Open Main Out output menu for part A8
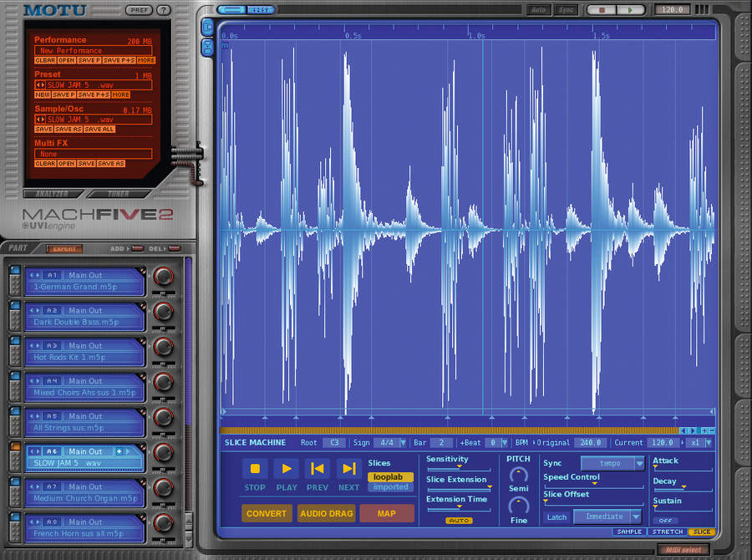The image size is (752, 560). (x=85, y=522)
